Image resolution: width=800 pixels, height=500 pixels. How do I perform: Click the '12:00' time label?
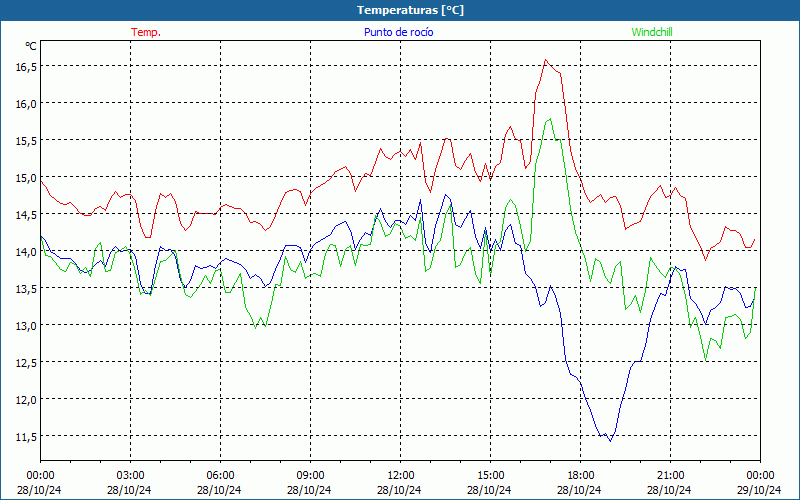401,476
